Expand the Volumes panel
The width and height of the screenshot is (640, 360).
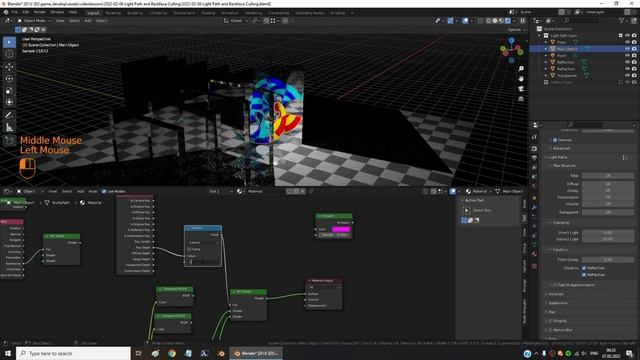click(x=556, y=294)
